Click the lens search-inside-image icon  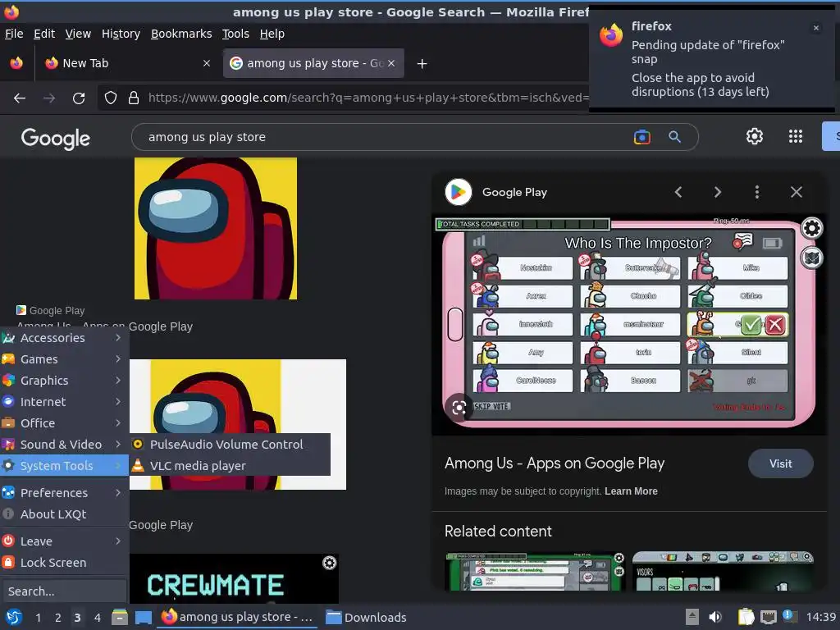coord(459,408)
